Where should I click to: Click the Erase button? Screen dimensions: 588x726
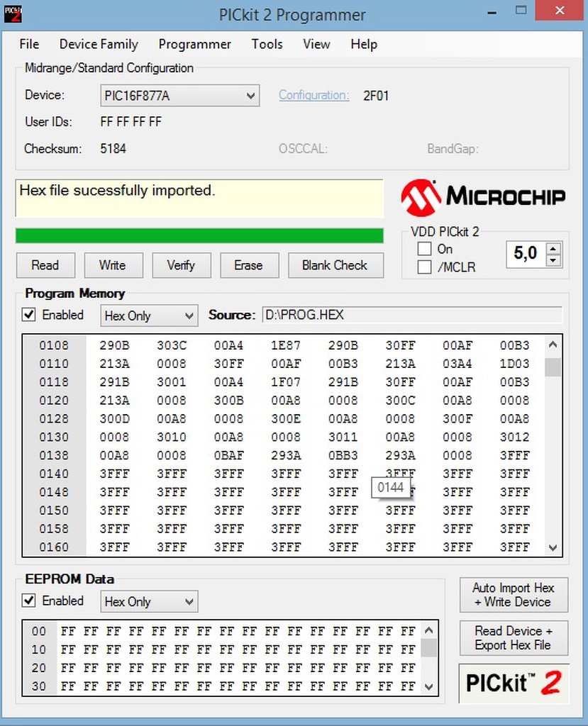point(249,265)
